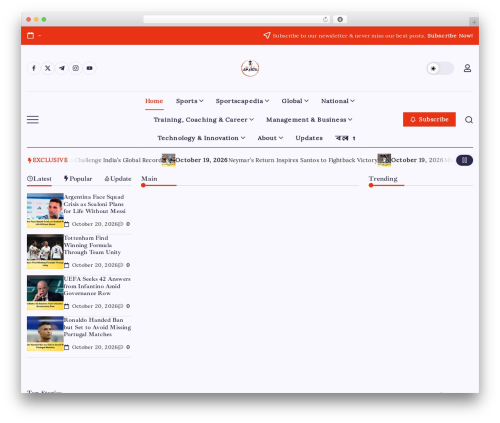Click the Main section heading
Viewport: 500px width, 423px height.
[149, 179]
